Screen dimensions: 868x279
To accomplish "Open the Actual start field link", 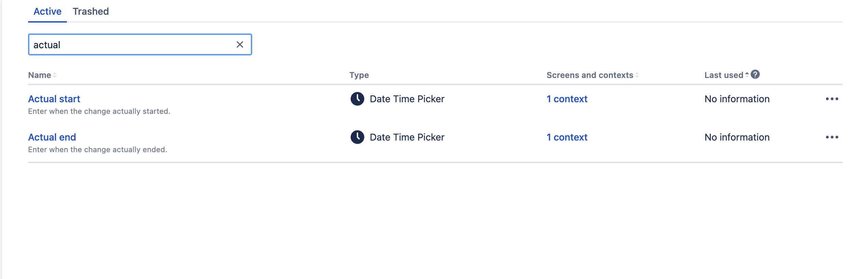I will [54, 99].
